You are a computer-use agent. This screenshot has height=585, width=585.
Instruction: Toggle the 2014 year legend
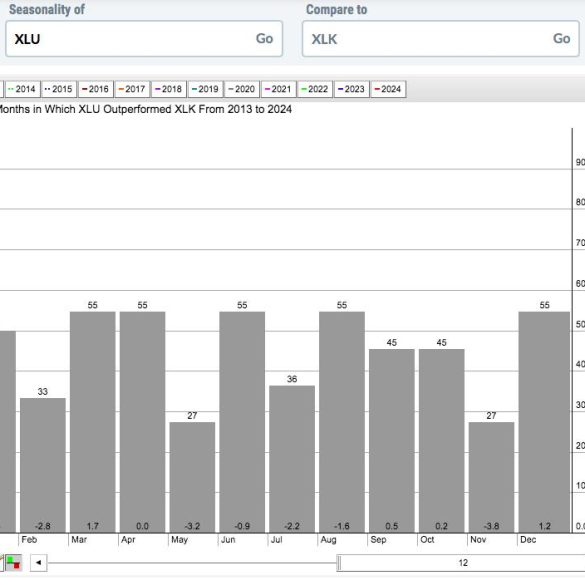click(23, 89)
